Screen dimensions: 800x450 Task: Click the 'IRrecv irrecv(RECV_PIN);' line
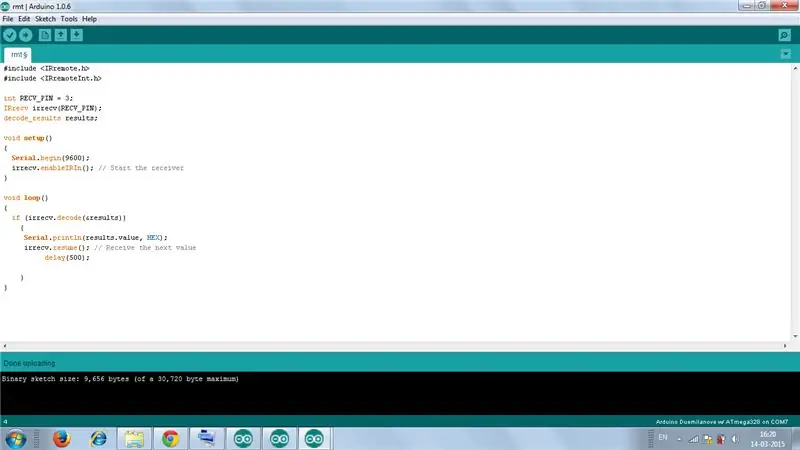[x=53, y=108]
